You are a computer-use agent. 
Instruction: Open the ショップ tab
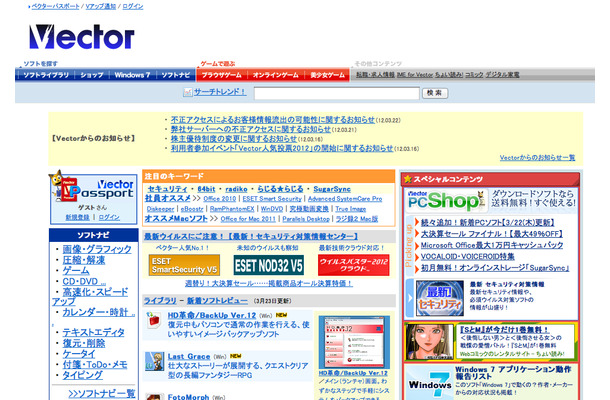coord(92,75)
